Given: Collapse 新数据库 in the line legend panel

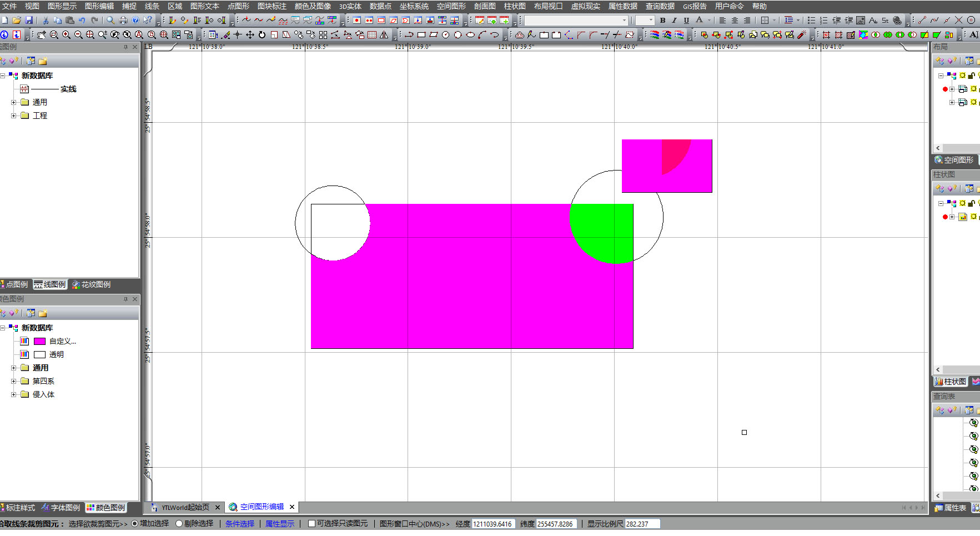Looking at the screenshot, I should (x=3, y=76).
